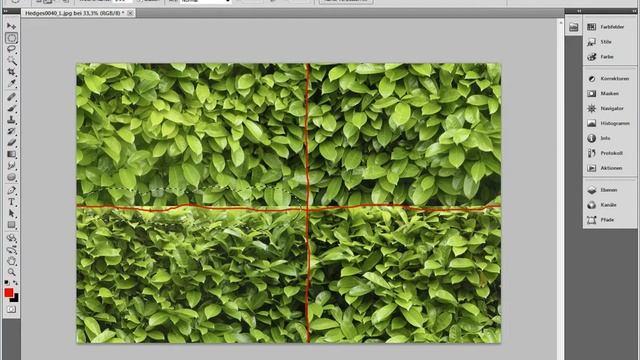The width and height of the screenshot is (640, 360).
Task: Expand the labeled panel dock via double-arrow
Action: pos(634,11)
